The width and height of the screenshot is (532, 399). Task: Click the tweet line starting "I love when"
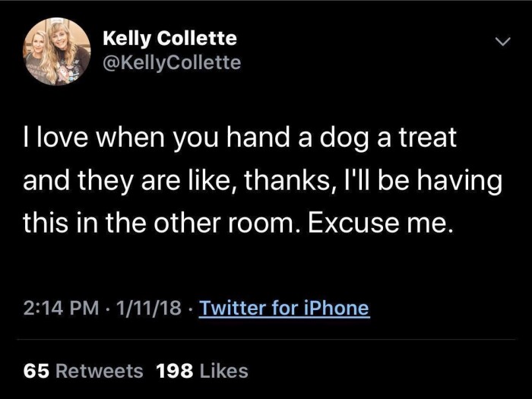[x=239, y=139]
